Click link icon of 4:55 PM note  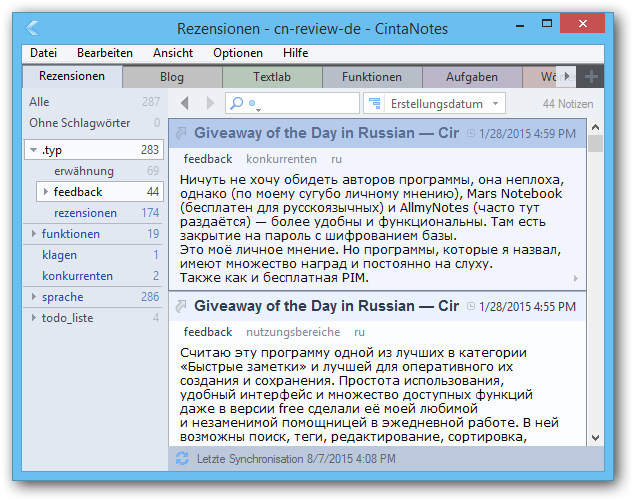coord(181,306)
